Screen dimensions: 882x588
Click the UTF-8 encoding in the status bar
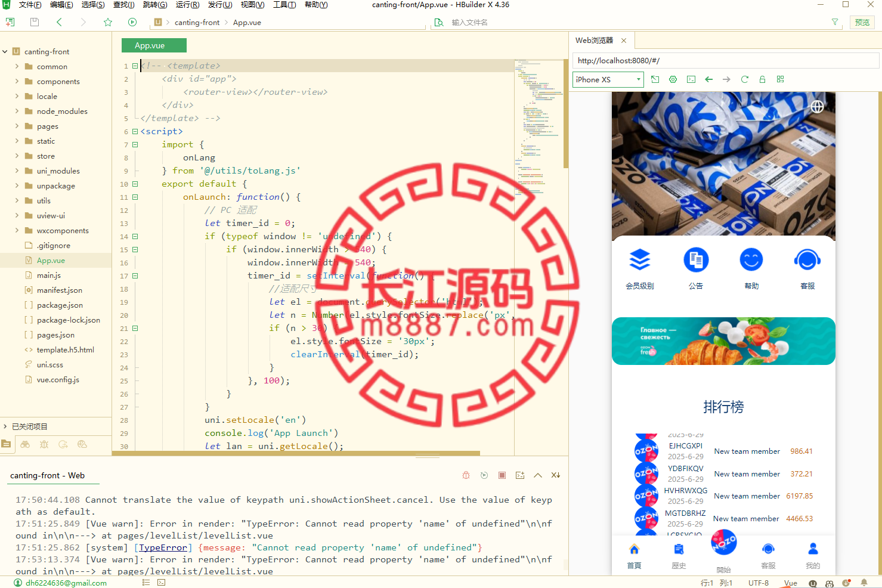coord(759,583)
